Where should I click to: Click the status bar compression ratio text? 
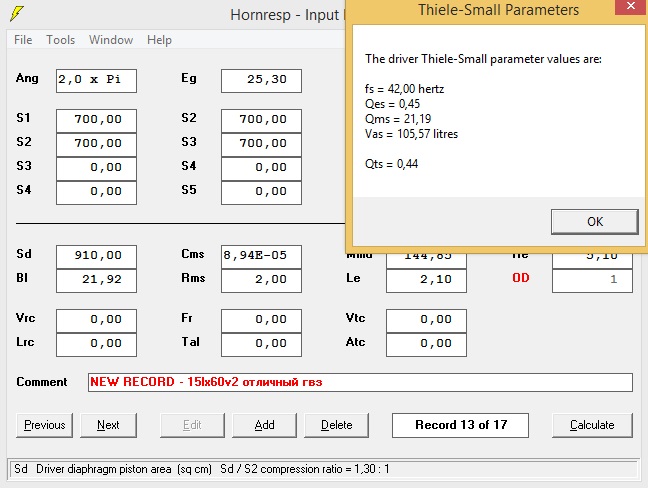click(305, 469)
